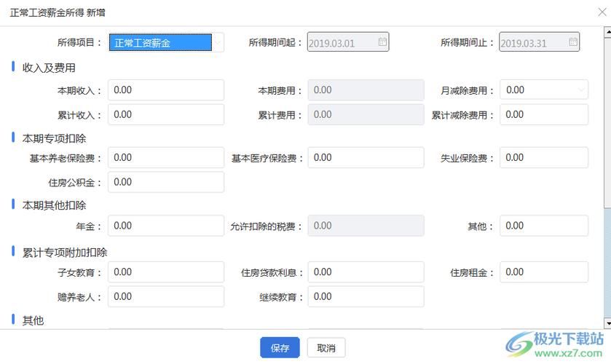
Task: Focus the 年金 input field
Action: click(166, 226)
